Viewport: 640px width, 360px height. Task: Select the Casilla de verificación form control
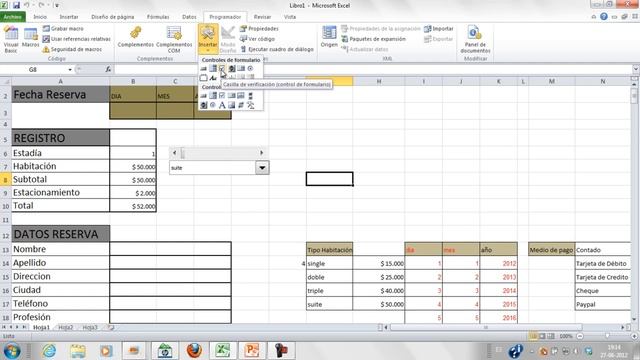pos(222,69)
